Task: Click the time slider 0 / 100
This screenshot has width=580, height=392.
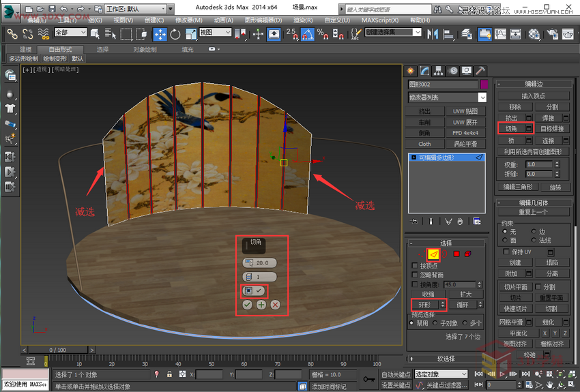Action: [x=58, y=350]
